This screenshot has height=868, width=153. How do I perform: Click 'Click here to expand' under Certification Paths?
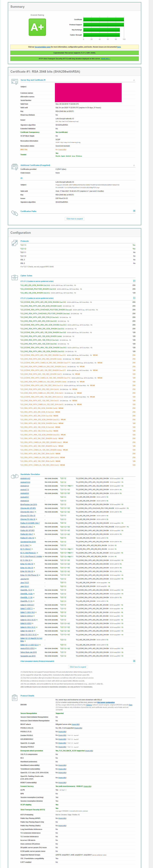[x=75, y=219]
